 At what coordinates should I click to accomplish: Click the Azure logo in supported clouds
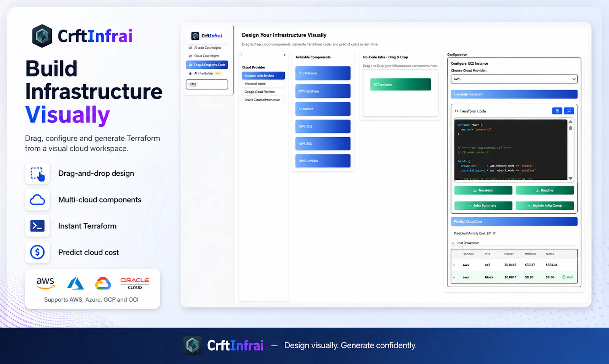(75, 283)
